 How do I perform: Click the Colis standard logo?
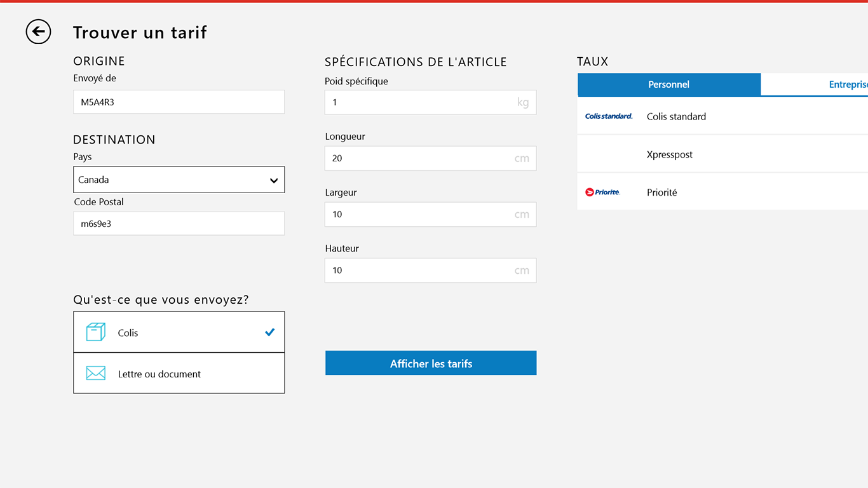point(609,116)
